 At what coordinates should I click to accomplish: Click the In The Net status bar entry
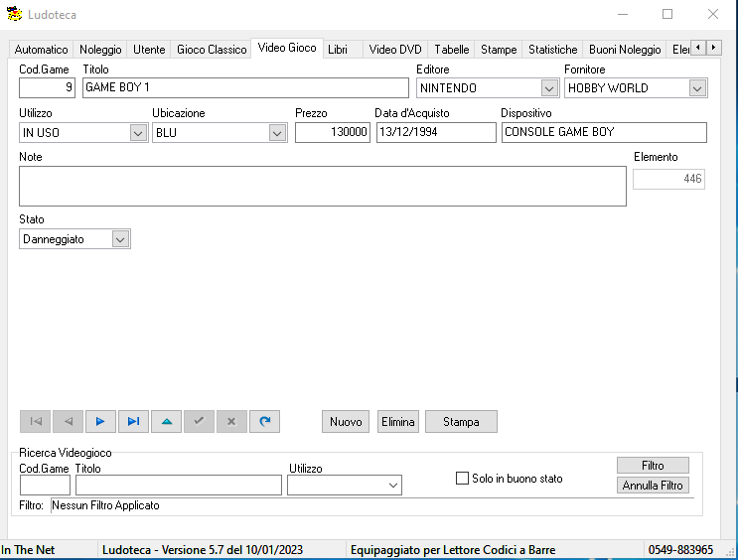28,550
